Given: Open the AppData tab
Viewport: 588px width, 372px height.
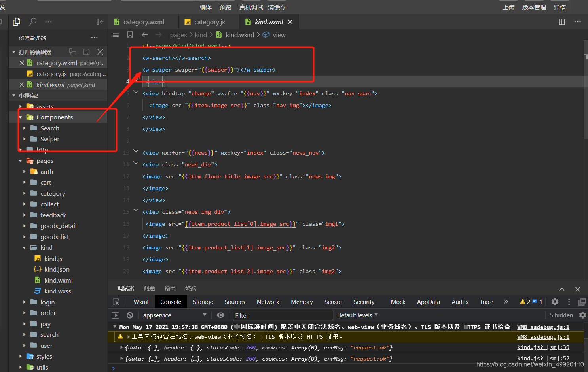Looking at the screenshot, I should [428, 302].
